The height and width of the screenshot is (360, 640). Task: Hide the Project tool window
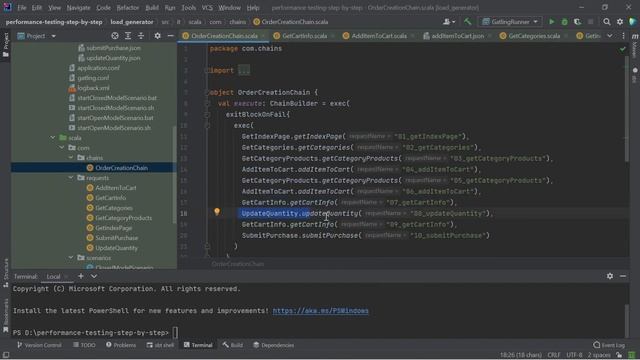pos(170,36)
